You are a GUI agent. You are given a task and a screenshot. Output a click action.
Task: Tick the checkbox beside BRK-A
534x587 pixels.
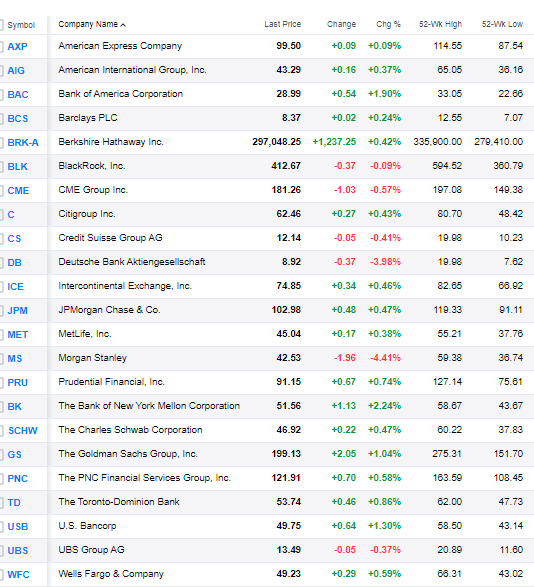point(1,142)
